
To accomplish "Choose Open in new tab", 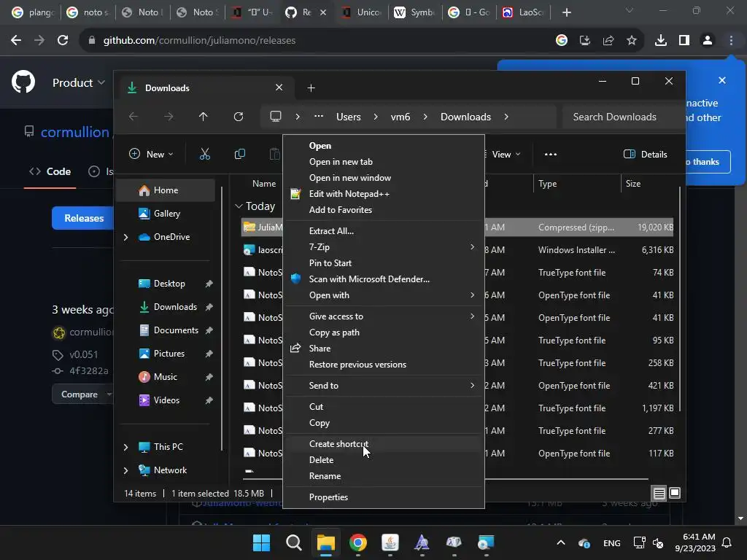I will (x=384, y=161).
